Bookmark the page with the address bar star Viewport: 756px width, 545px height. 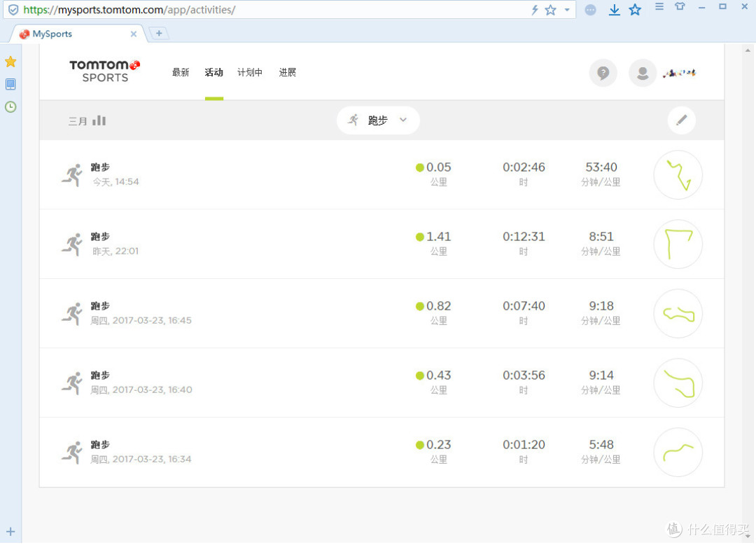[x=550, y=10]
